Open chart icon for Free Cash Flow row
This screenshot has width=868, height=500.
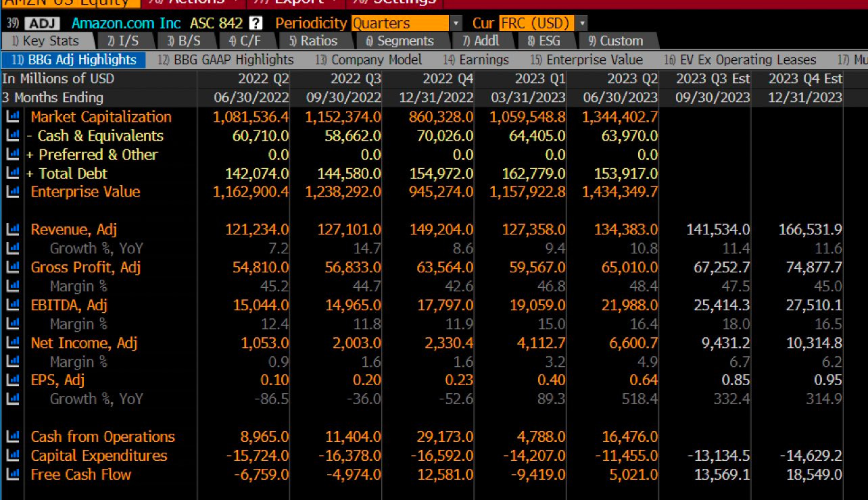tap(12, 475)
